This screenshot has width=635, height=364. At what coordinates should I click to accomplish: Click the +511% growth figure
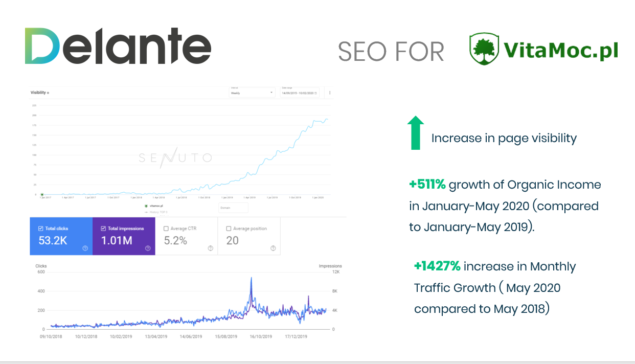point(427,185)
